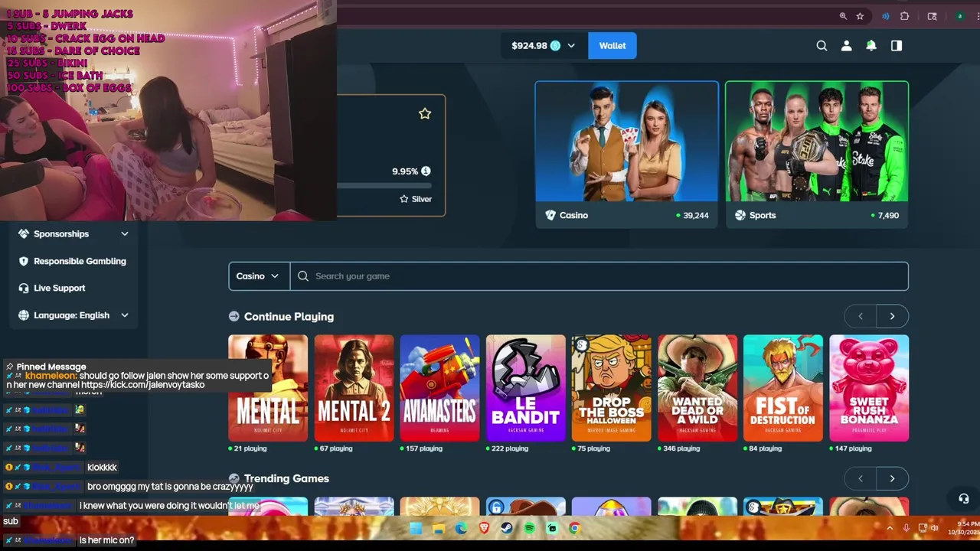Open the Le Bandit game tile

[525, 388]
